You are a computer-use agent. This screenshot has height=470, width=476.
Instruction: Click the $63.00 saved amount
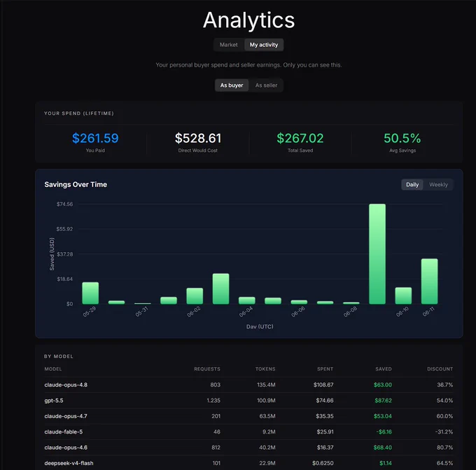point(382,385)
